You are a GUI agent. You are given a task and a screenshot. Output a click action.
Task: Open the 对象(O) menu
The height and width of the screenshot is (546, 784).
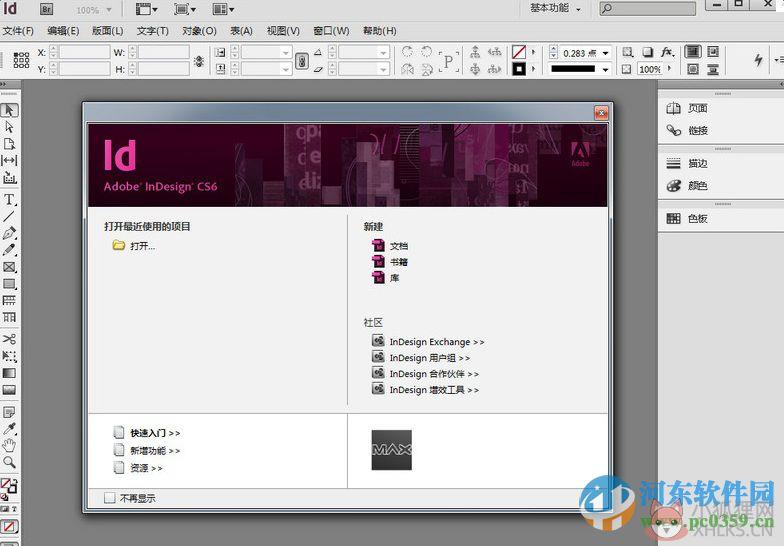click(x=199, y=31)
